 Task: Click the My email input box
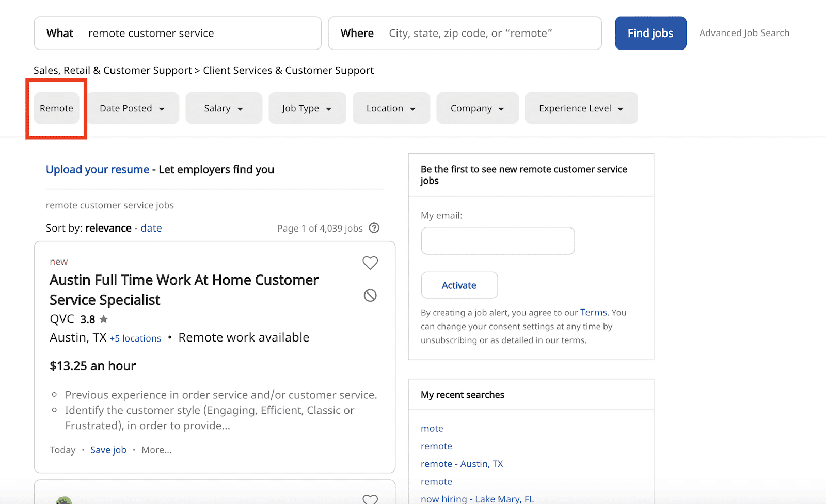tap(498, 241)
